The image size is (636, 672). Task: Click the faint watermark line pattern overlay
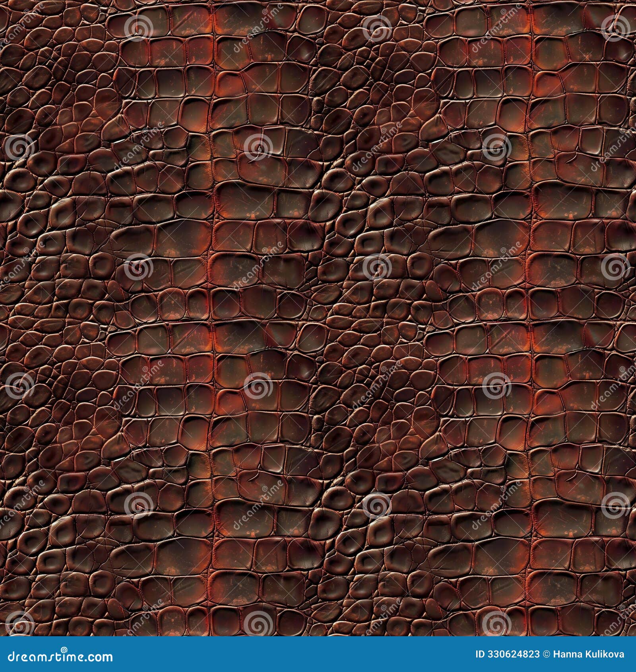[159, 437]
